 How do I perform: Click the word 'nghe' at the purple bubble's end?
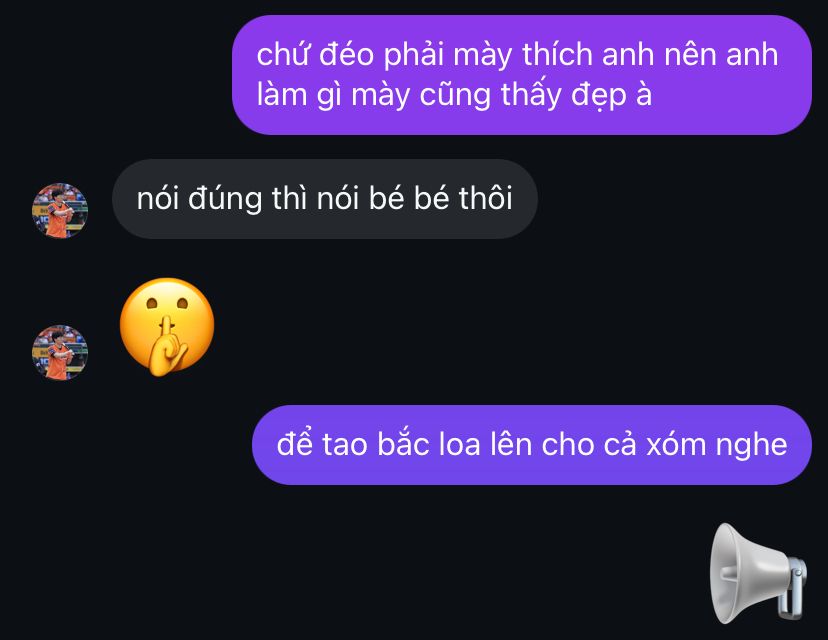[x=751, y=445]
